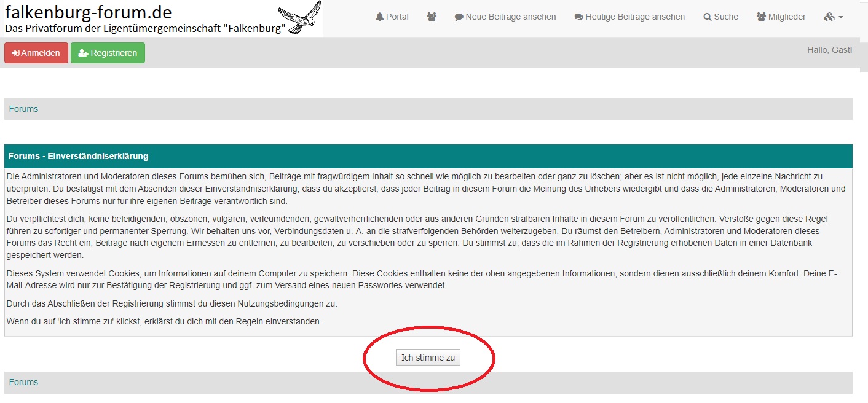Click the cubes icon in the navbar

click(829, 17)
